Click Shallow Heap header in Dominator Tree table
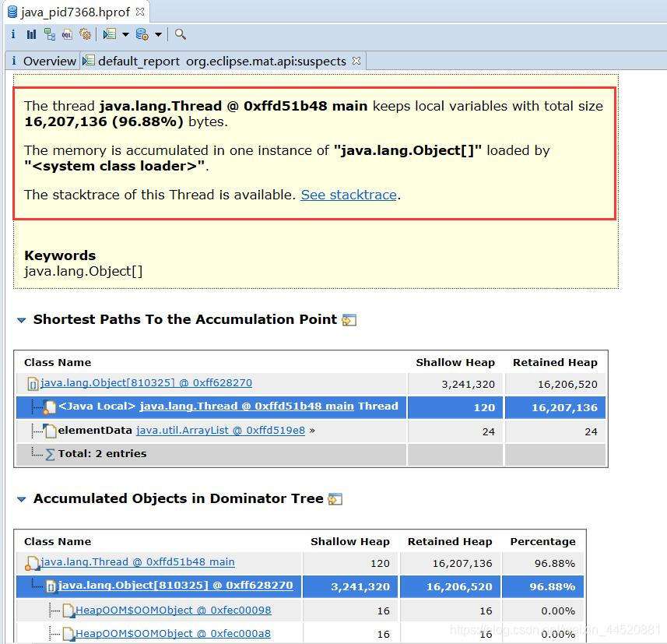Screen dimensions: 667x644 350,542
